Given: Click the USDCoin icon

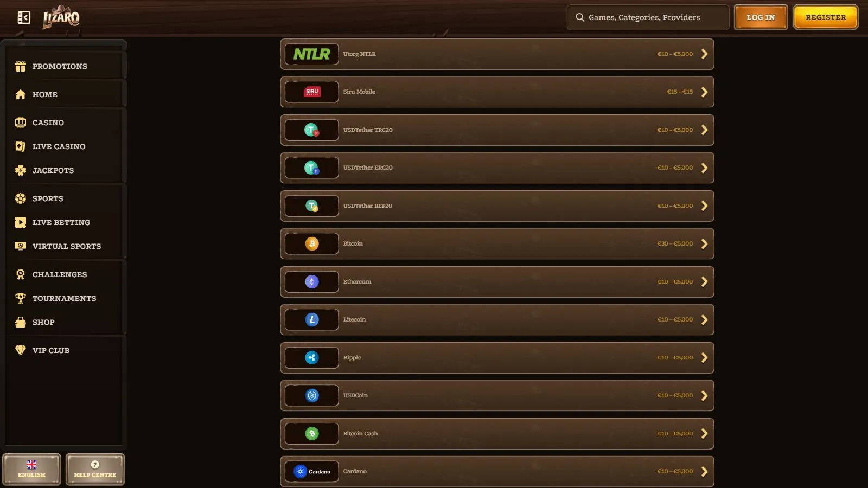Looking at the screenshot, I should [311, 396].
